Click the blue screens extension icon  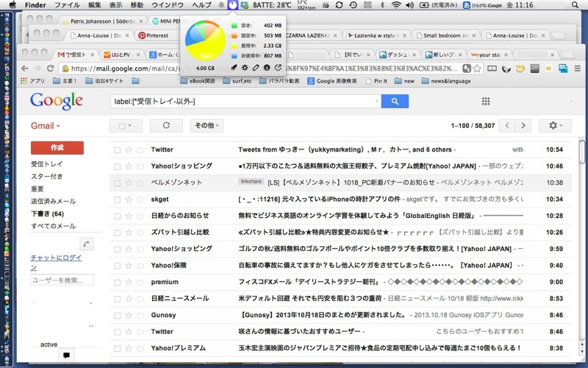(x=563, y=68)
